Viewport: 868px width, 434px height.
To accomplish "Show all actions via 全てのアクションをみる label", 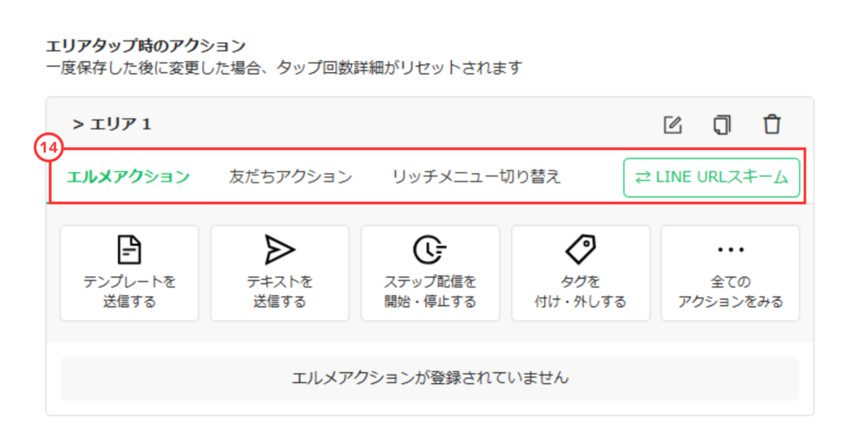I will [730, 292].
